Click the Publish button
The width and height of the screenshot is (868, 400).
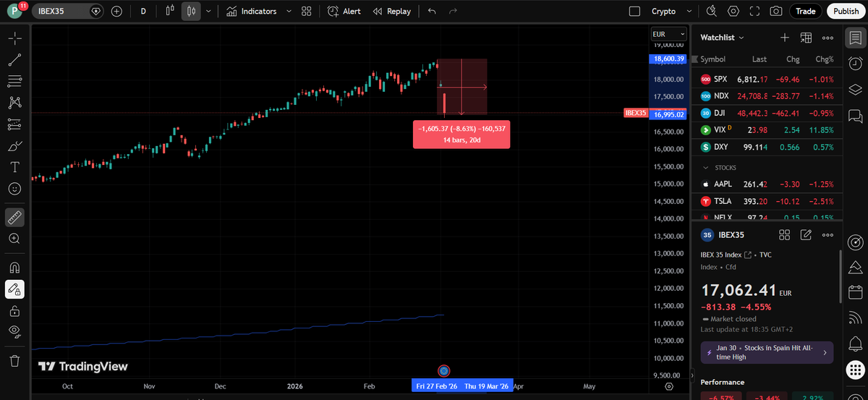coord(846,11)
